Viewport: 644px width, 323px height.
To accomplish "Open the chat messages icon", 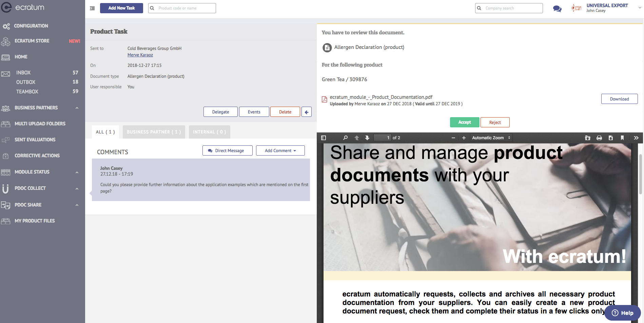I will [557, 8].
